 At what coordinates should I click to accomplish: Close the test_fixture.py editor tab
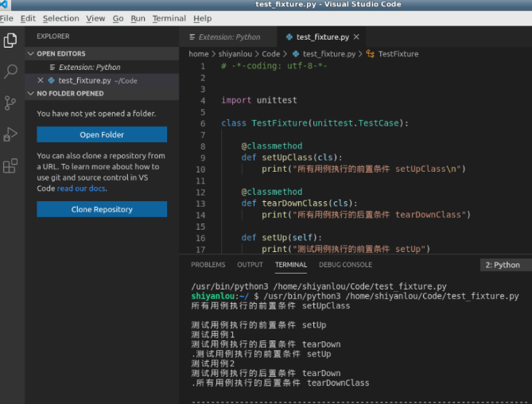pos(356,37)
